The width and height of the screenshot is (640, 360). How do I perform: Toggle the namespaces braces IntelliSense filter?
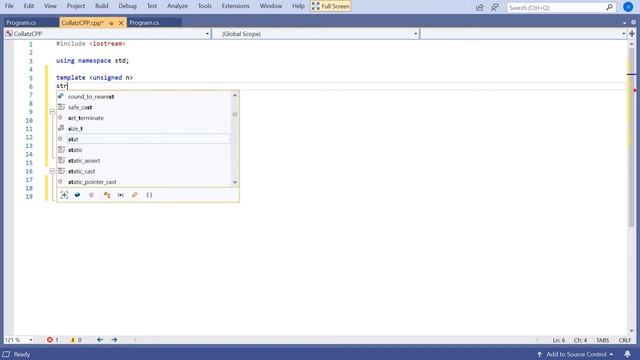(149, 195)
